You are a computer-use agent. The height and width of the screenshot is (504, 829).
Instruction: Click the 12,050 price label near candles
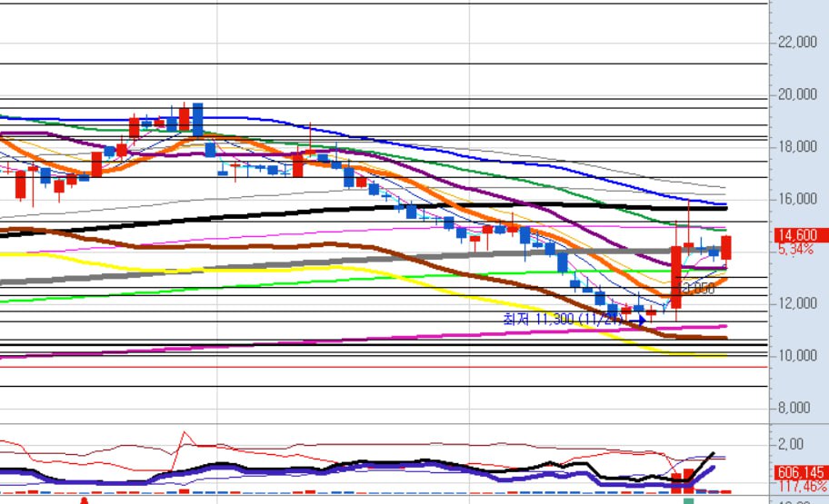pyautogui.click(x=697, y=289)
